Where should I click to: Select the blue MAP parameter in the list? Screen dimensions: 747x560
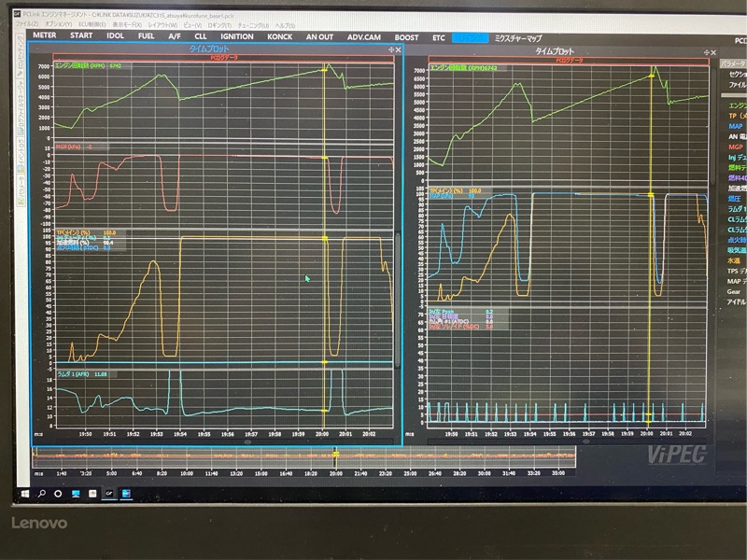[736, 126]
